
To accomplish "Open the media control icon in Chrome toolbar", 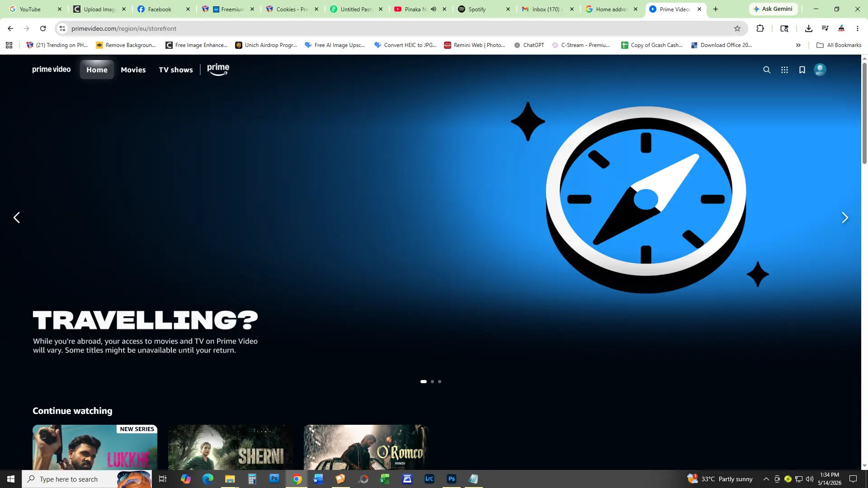I will click(x=825, y=28).
